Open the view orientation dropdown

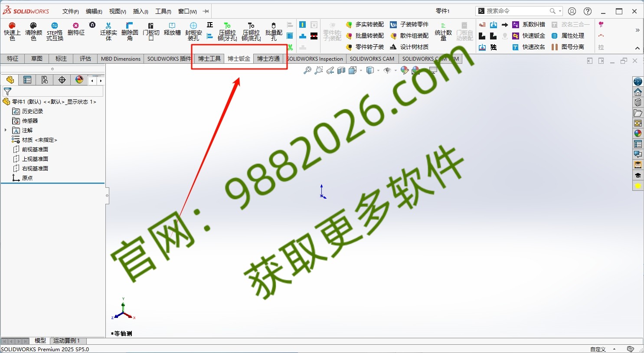pos(361,70)
